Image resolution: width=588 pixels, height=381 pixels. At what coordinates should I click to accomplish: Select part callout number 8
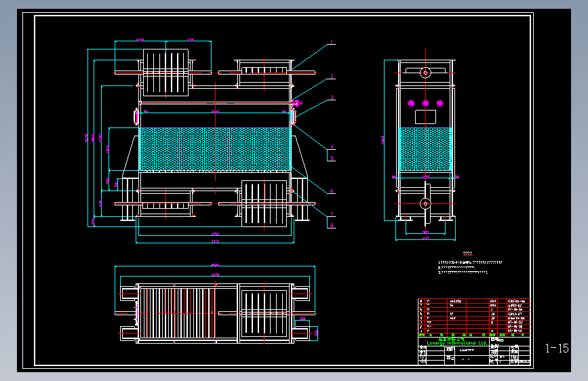point(332,225)
